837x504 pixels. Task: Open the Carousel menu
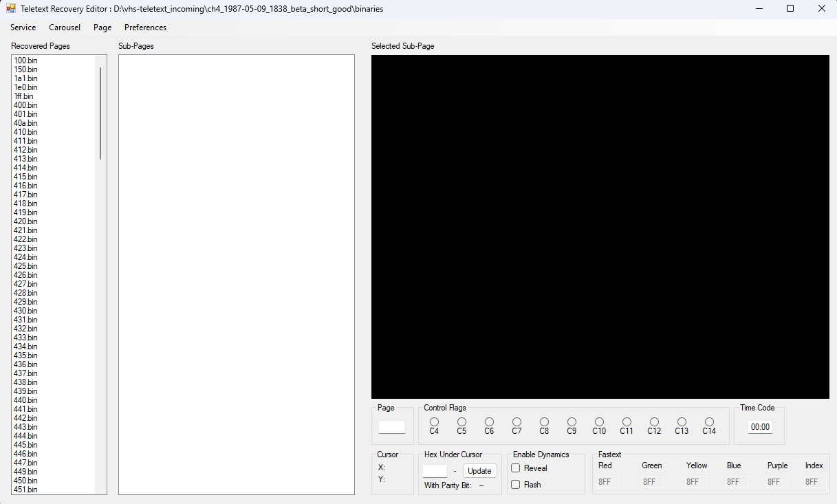tap(64, 28)
